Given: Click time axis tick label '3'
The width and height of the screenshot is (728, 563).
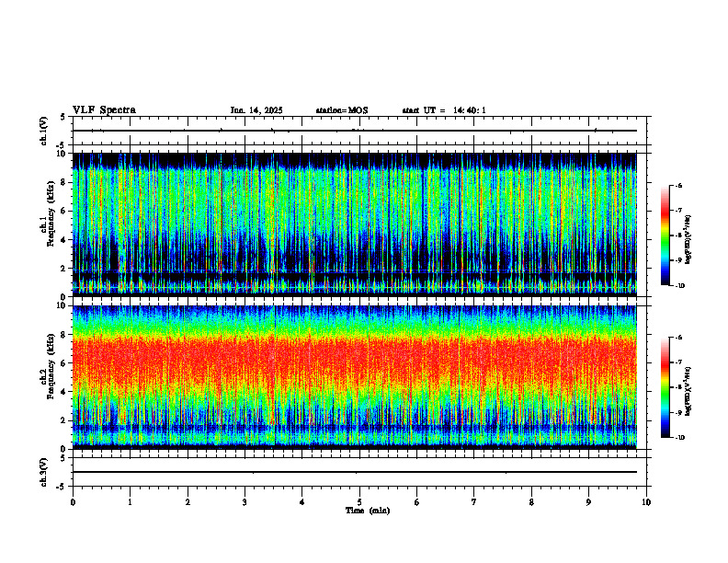Looking at the screenshot, I should click(245, 502).
